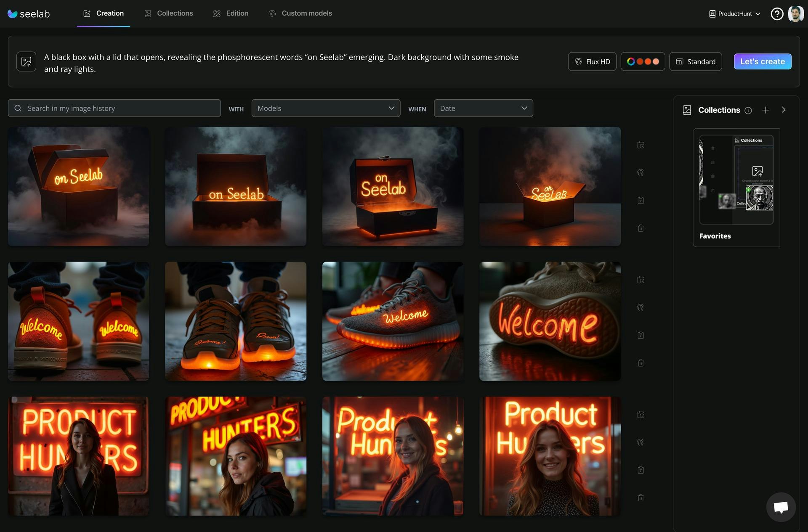Click the image upload icon in prompt box
Viewport: 808px width, 532px height.
click(26, 62)
